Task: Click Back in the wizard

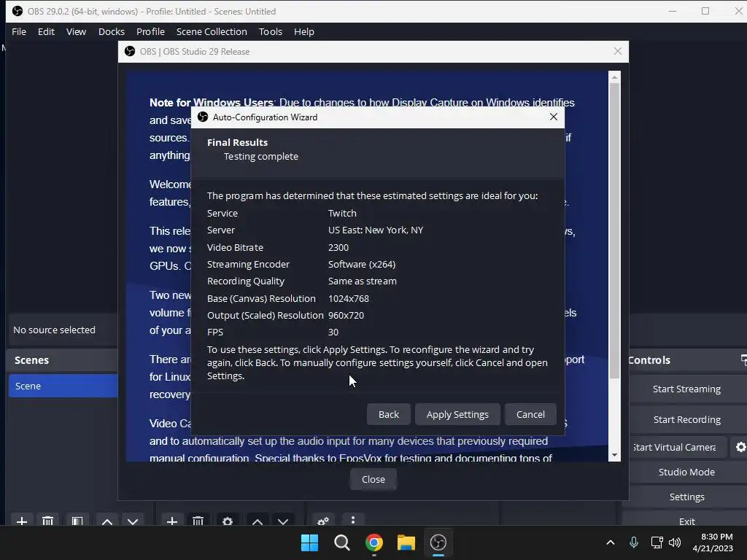Action: point(388,414)
